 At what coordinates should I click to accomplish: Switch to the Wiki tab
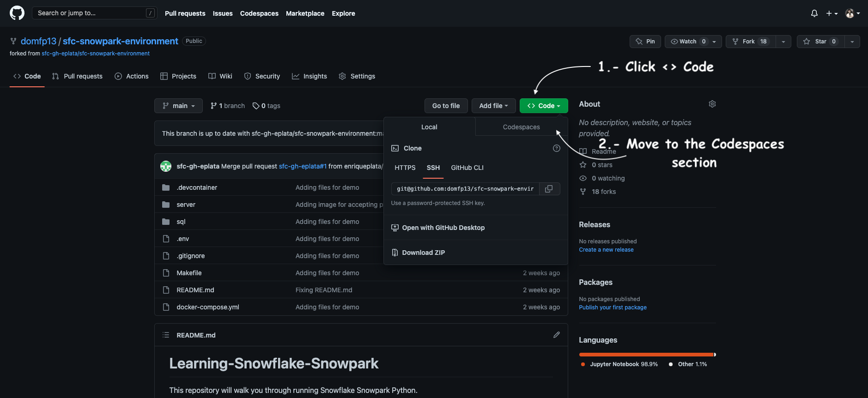(x=220, y=76)
